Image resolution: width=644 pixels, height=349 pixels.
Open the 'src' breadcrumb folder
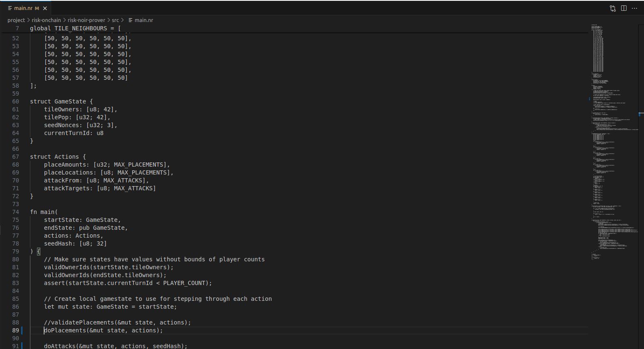tap(115, 20)
